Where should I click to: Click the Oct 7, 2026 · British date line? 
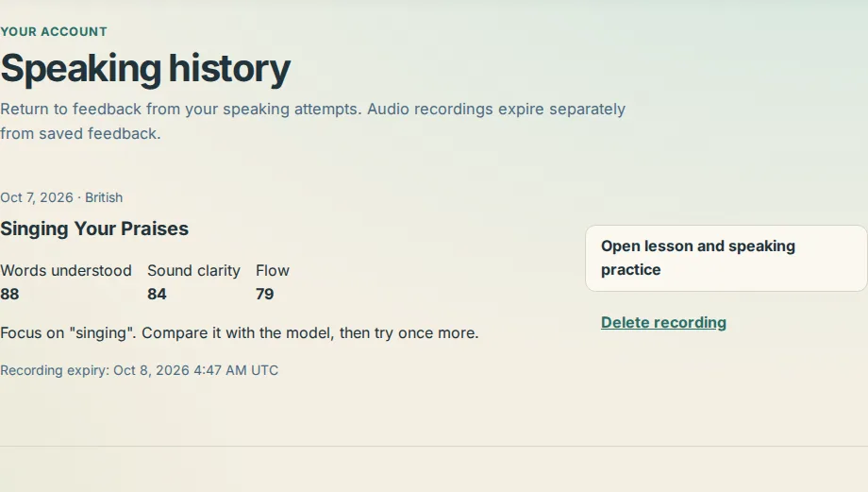tap(61, 197)
